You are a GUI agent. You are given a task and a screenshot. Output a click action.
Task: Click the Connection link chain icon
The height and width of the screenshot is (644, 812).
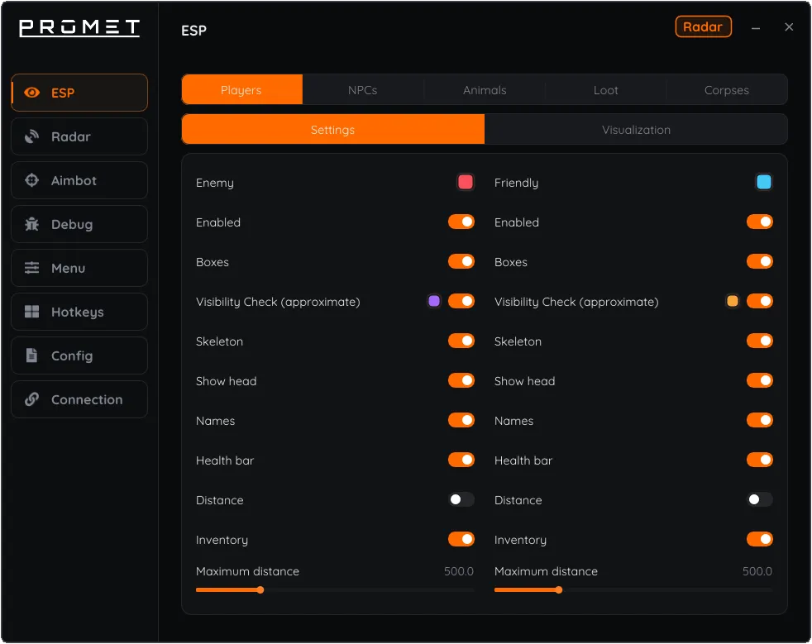31,399
